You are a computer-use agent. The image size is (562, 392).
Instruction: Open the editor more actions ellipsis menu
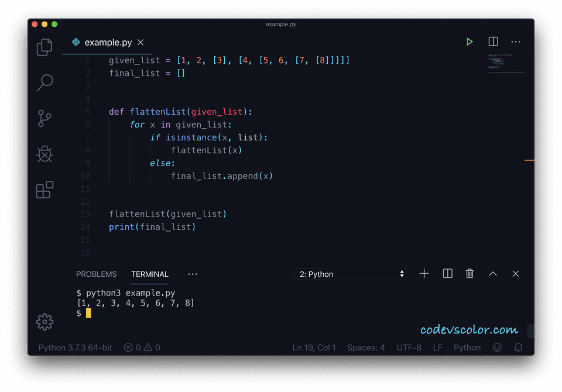pyautogui.click(x=516, y=42)
